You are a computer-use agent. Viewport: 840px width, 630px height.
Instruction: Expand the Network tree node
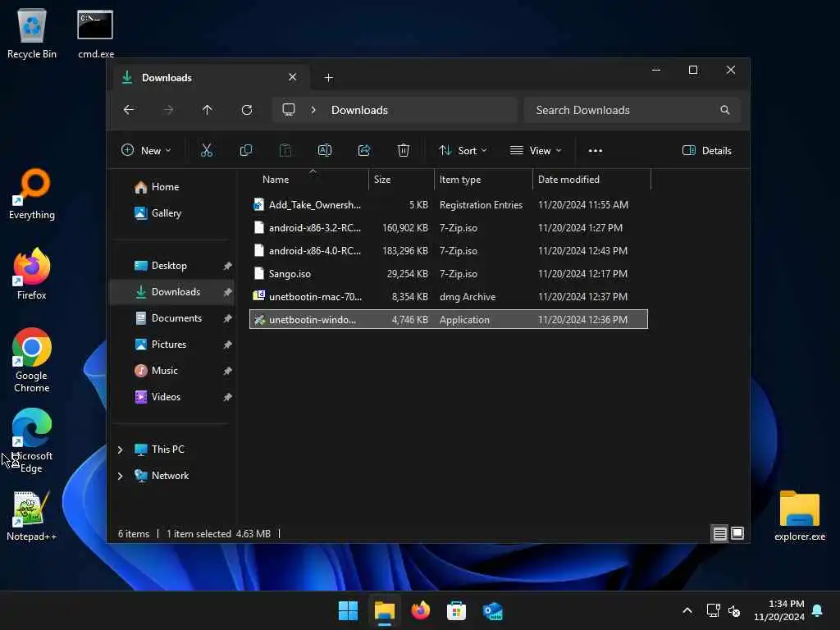[121, 476]
